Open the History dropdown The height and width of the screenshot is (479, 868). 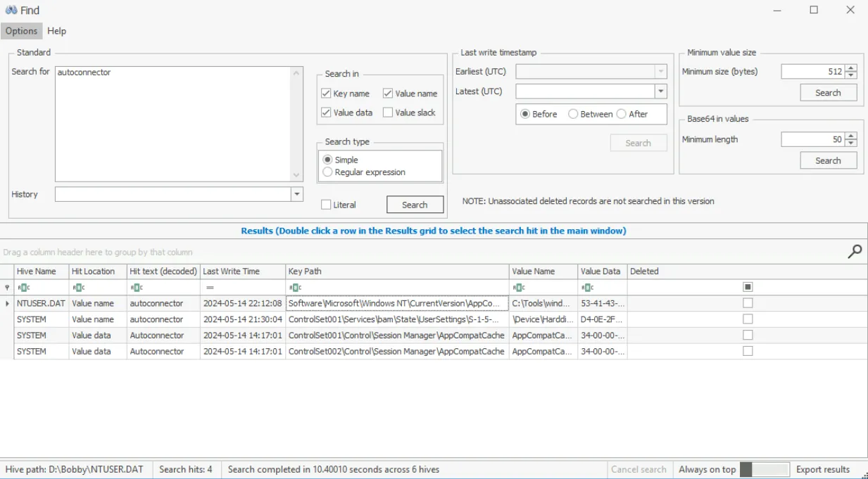pyautogui.click(x=297, y=195)
